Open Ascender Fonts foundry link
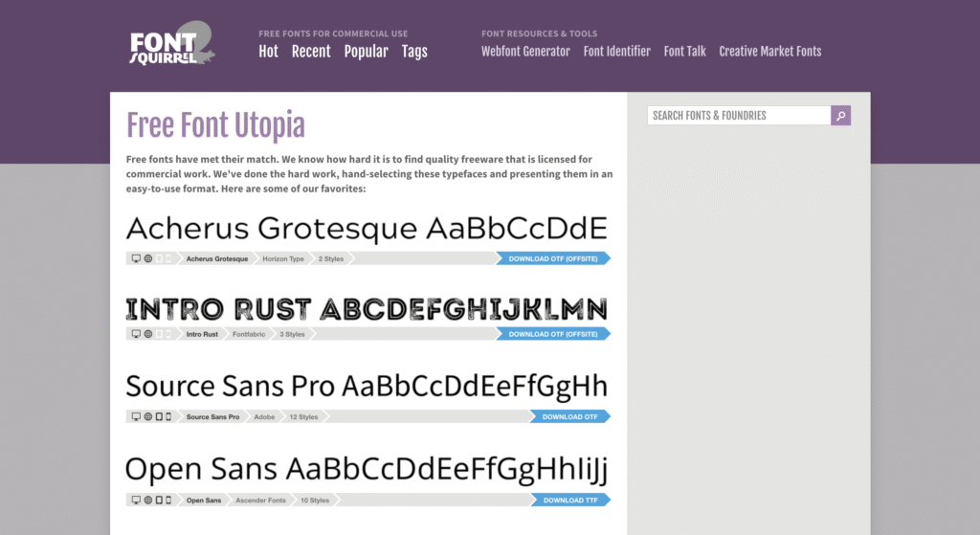Image resolution: width=980 pixels, height=535 pixels. 260,500
